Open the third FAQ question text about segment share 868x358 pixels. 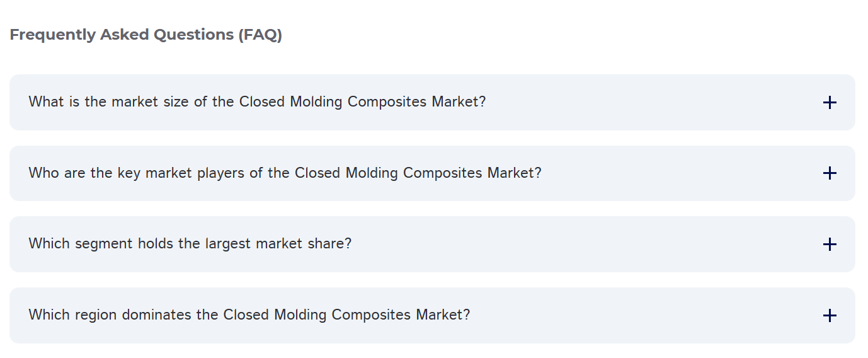[x=190, y=244]
